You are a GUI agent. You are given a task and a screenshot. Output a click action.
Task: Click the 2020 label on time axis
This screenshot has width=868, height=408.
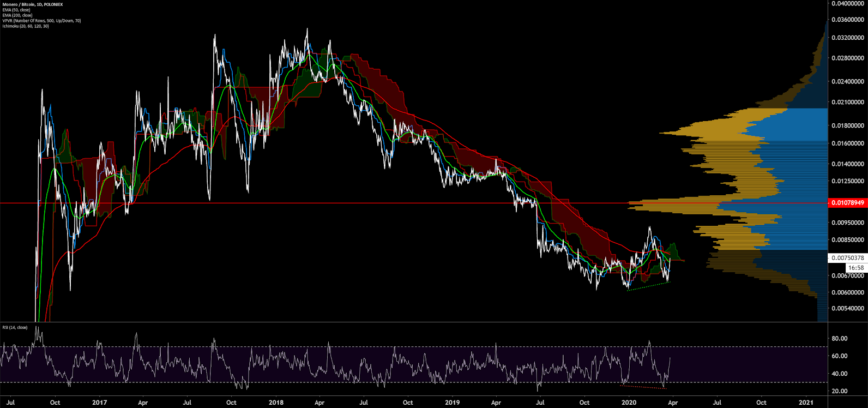629,403
